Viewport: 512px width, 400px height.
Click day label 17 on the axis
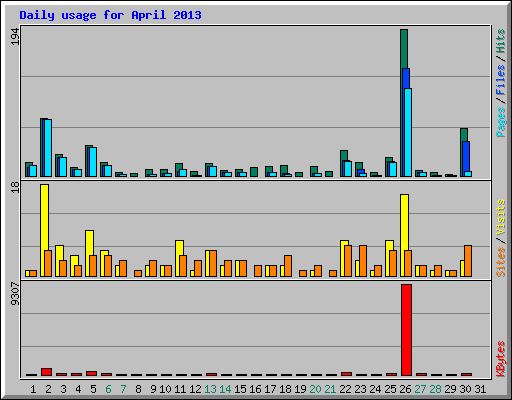270,389
